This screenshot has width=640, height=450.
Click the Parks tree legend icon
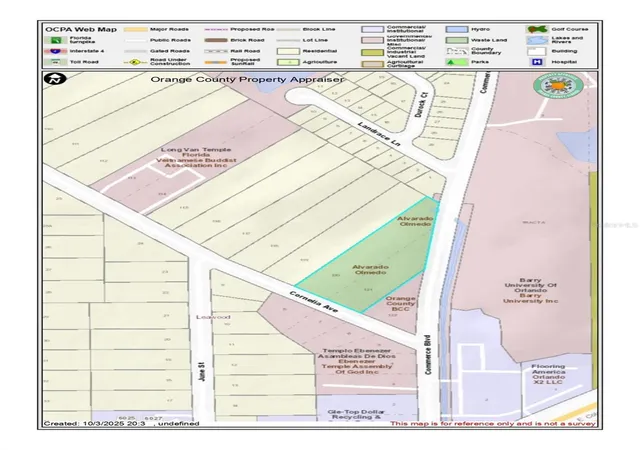click(x=457, y=62)
